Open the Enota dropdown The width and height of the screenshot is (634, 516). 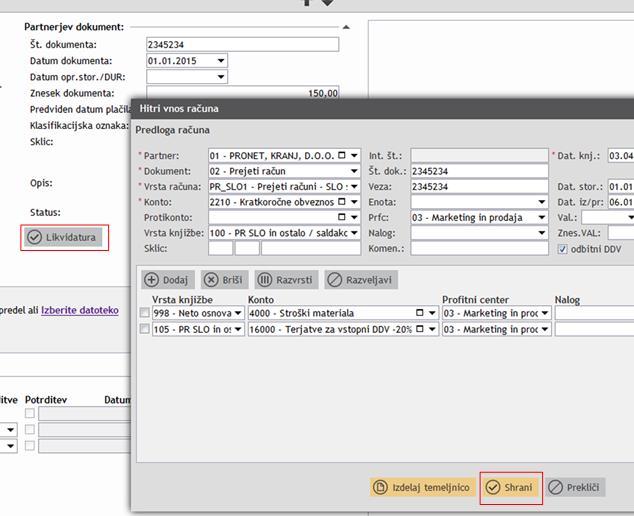click(542, 202)
